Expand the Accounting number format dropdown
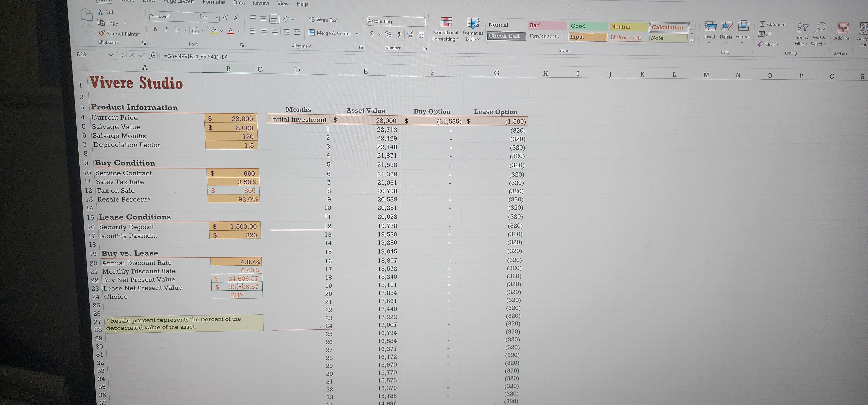 point(422,22)
